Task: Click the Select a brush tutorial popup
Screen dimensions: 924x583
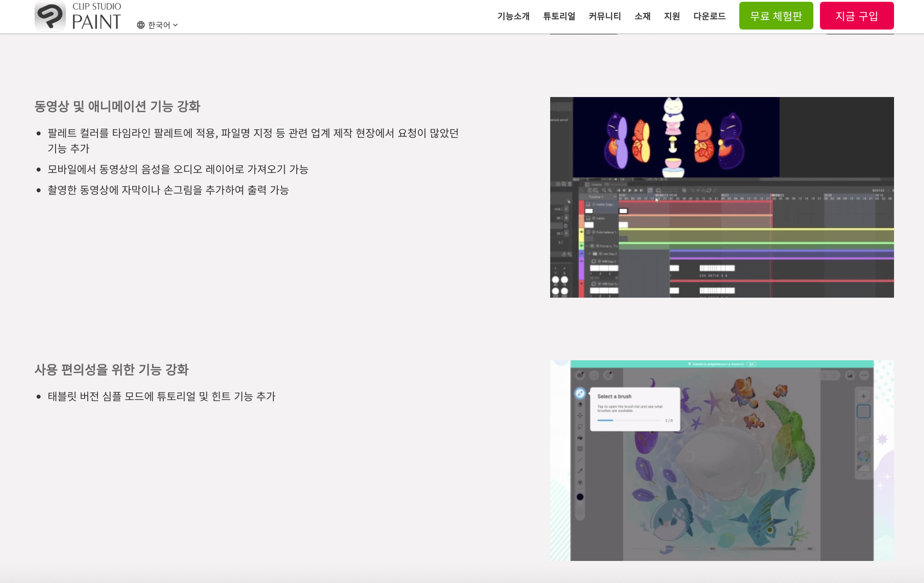Action: 635,409
